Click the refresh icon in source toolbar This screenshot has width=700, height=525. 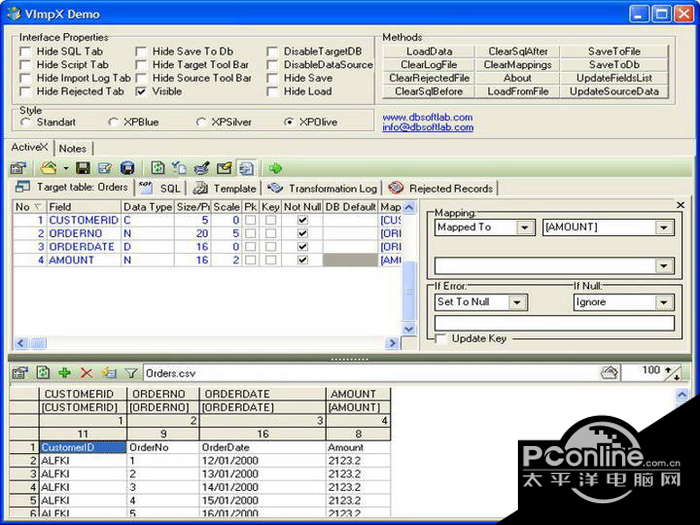tap(43, 372)
